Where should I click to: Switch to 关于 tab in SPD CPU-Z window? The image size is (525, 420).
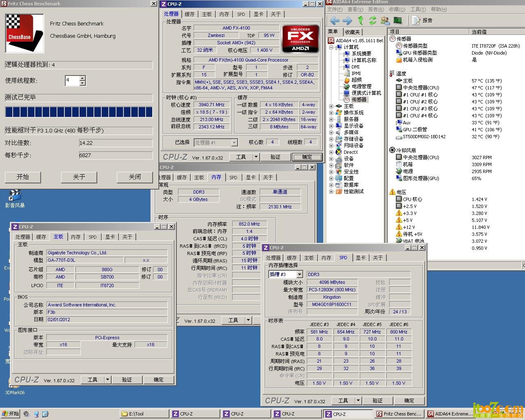click(x=377, y=258)
